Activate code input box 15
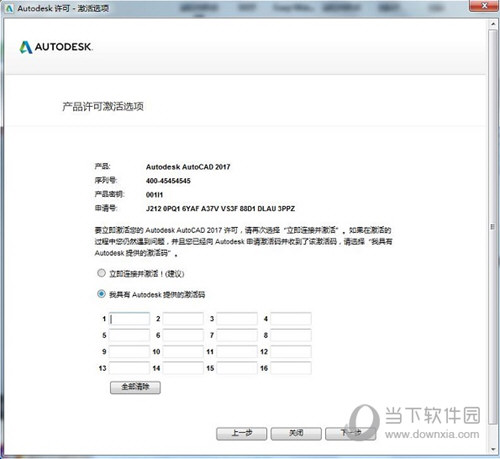 tap(237, 368)
